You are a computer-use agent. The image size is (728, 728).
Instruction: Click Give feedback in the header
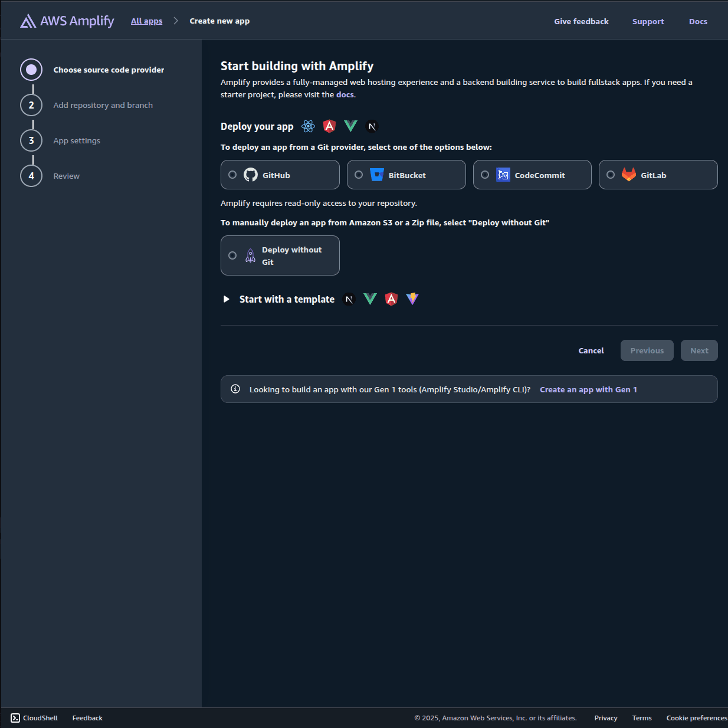[x=581, y=21]
